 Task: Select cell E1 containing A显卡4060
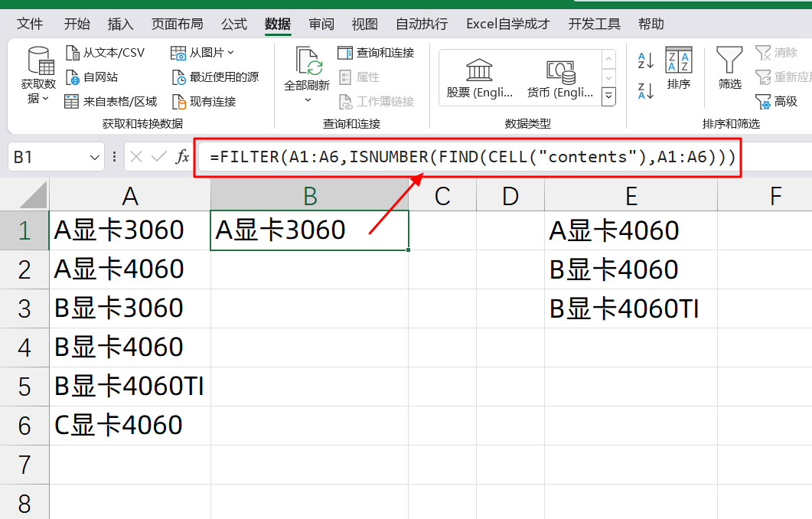click(x=631, y=230)
